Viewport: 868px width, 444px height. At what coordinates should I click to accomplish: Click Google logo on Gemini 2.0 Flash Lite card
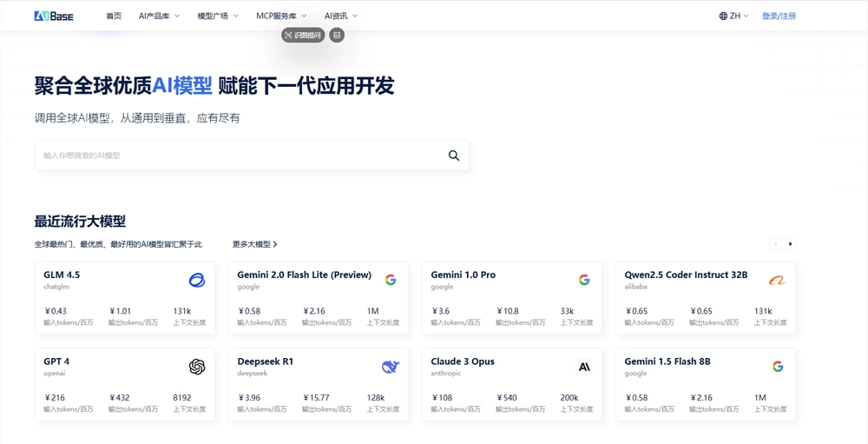391,280
